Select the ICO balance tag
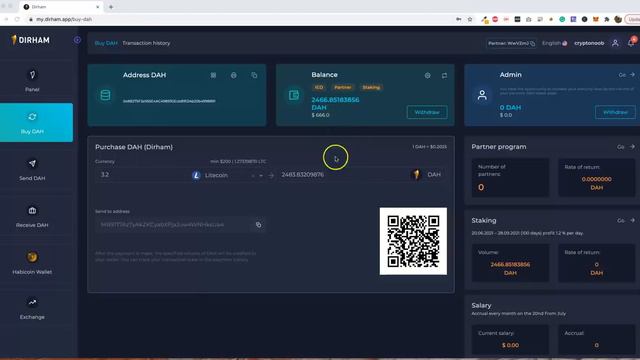The width and height of the screenshot is (640, 360). [319, 87]
